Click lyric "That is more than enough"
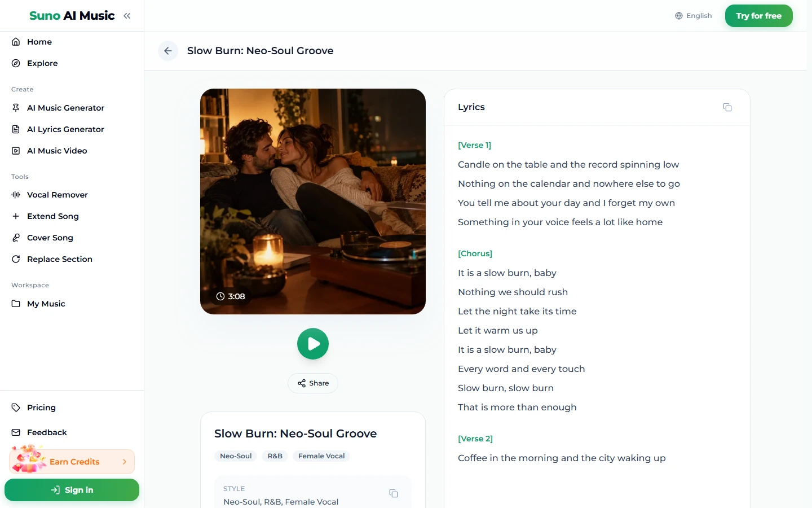 (x=517, y=407)
